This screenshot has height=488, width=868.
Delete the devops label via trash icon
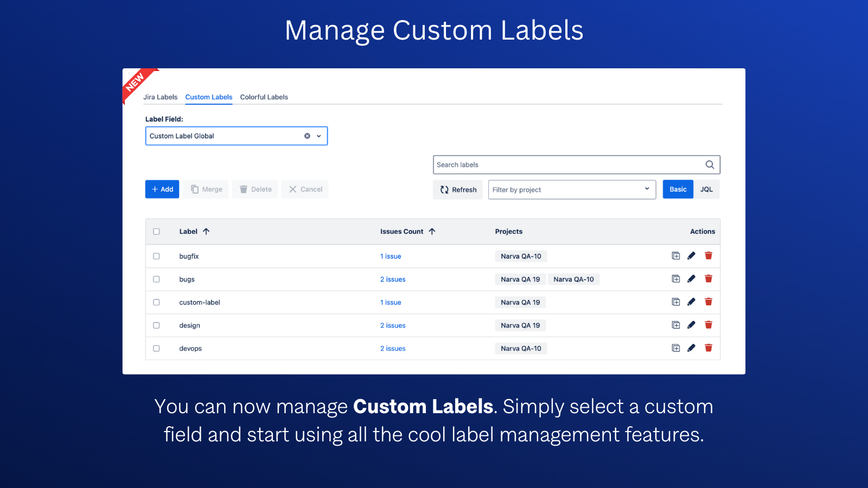(x=709, y=348)
